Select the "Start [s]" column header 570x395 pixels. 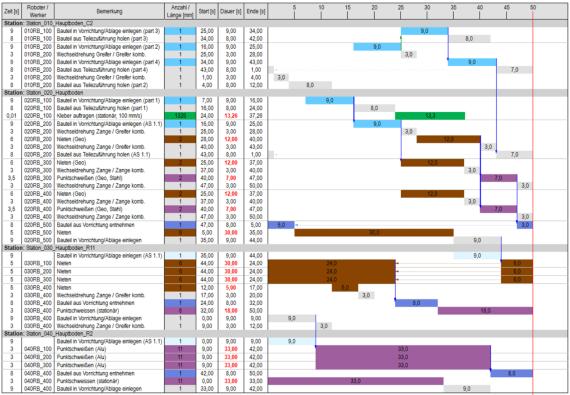(x=207, y=11)
